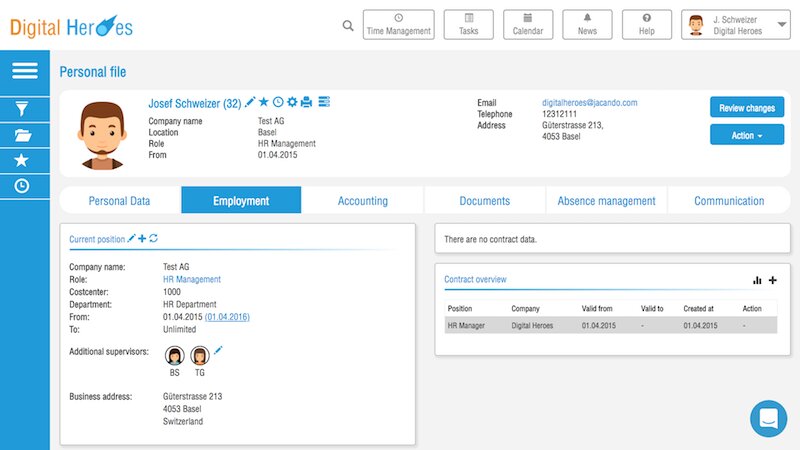
Task: Show the bar chart icon in Contract overview
Action: coord(757,281)
